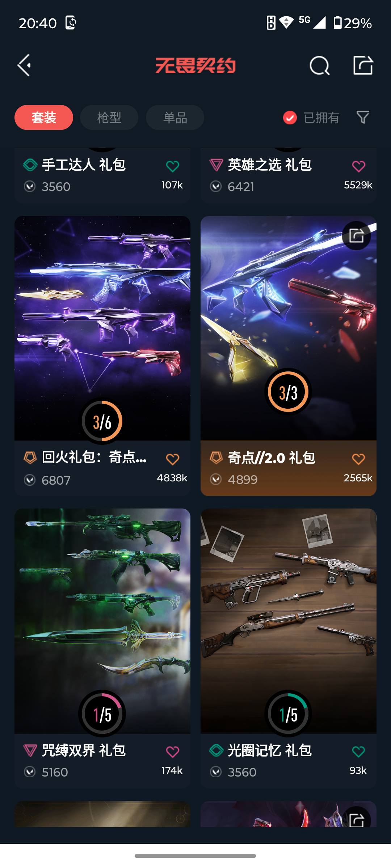
Task: Share the 奇点//2.0 bundle via card icon
Action: (x=356, y=235)
